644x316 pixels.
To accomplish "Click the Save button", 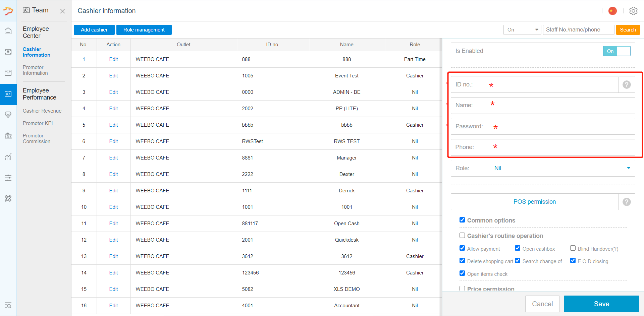I will coord(601,304).
